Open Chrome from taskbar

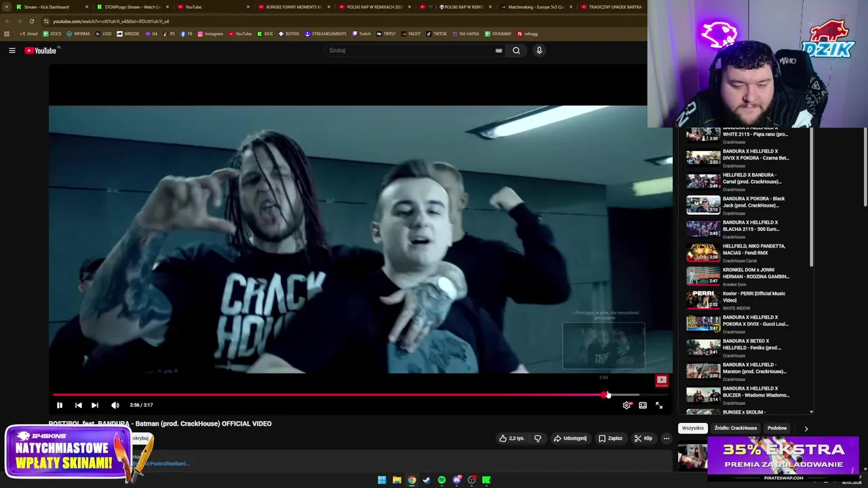pos(412,480)
